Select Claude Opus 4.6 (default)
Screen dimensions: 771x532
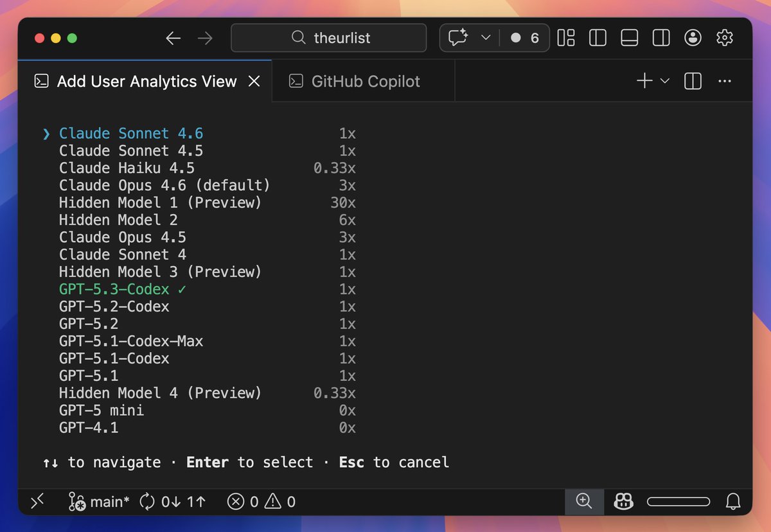click(x=164, y=186)
